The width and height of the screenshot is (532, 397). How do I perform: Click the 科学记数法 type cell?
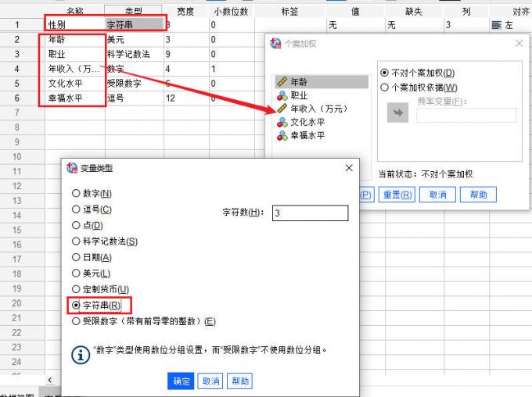(x=135, y=54)
